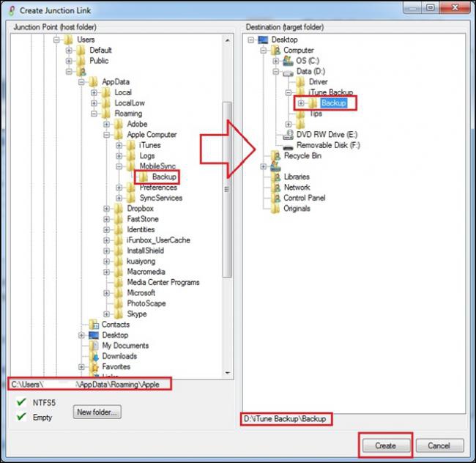Select the AppData folder icon
This screenshot has height=463, width=476.
pyautogui.click(x=94, y=81)
